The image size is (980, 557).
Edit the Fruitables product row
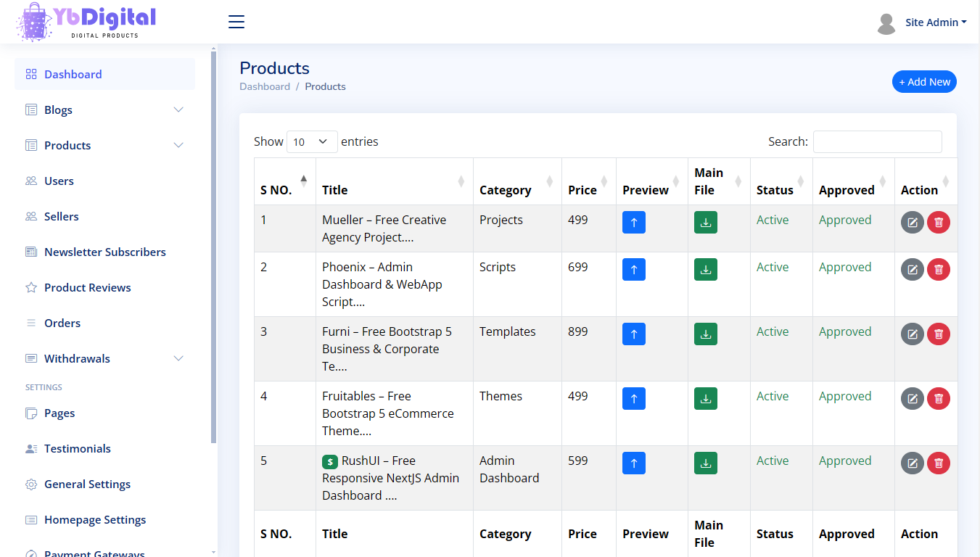(913, 399)
